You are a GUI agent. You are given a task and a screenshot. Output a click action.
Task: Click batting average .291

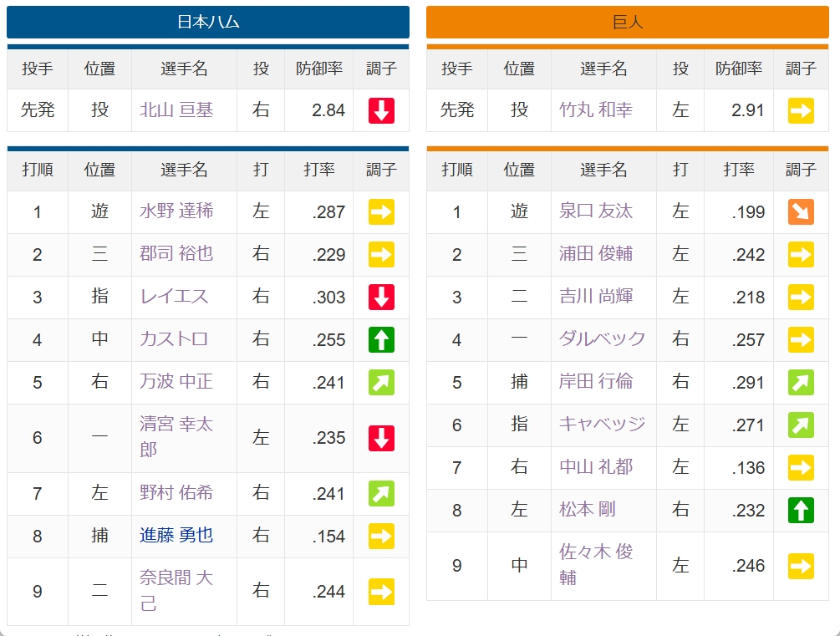(x=748, y=383)
